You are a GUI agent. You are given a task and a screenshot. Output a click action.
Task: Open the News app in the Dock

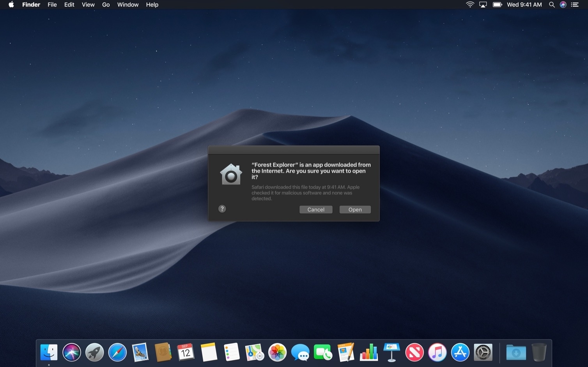pos(414,353)
